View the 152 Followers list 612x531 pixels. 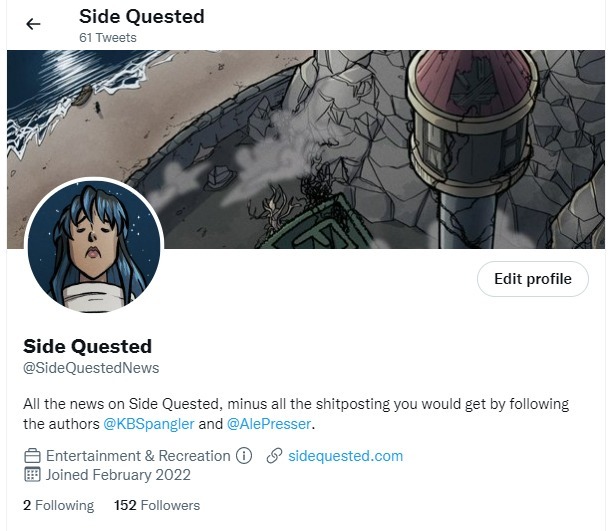tap(157, 505)
